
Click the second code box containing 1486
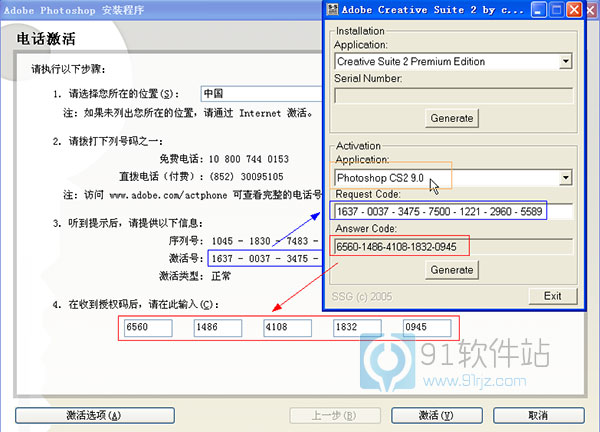tap(219, 328)
